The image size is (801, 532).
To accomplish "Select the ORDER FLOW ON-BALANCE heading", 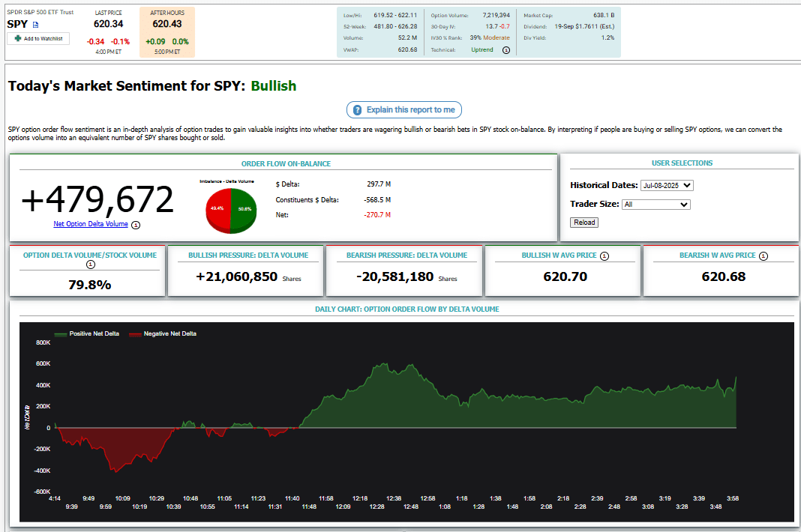I will point(286,164).
